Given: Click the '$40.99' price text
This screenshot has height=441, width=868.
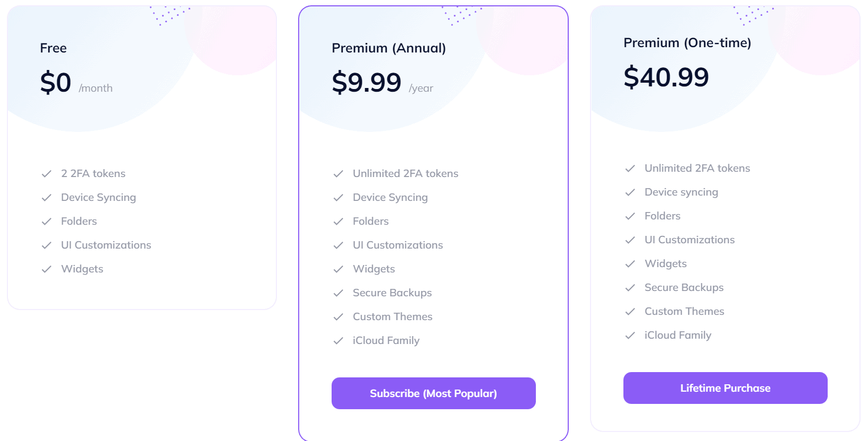Looking at the screenshot, I should click(666, 77).
